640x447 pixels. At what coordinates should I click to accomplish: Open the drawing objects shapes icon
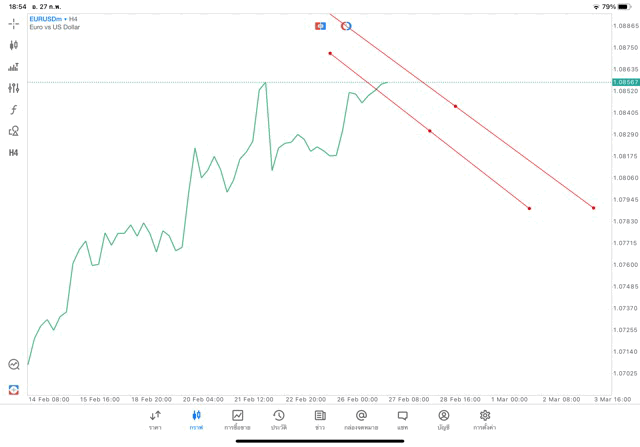(x=14, y=131)
